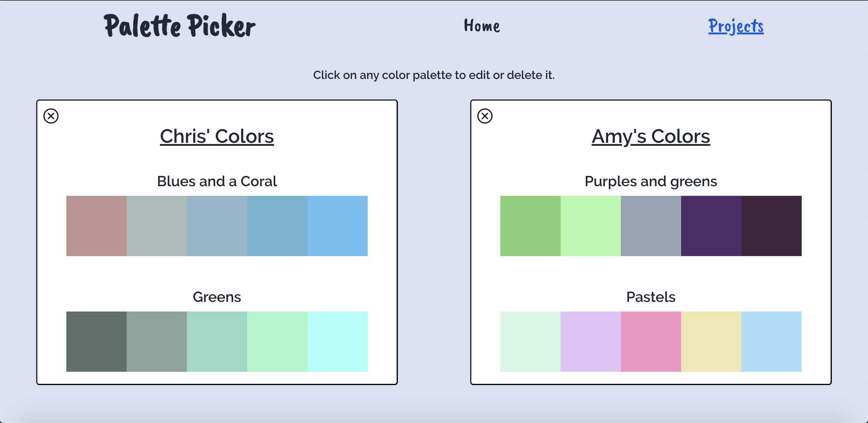Click the pale yellow swatch in Pastels

711,341
